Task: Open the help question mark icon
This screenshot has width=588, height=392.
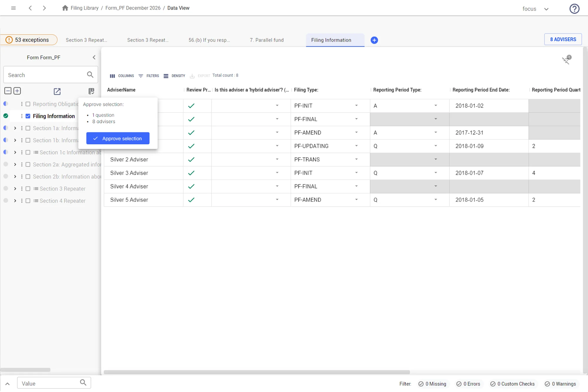Action: (x=574, y=9)
